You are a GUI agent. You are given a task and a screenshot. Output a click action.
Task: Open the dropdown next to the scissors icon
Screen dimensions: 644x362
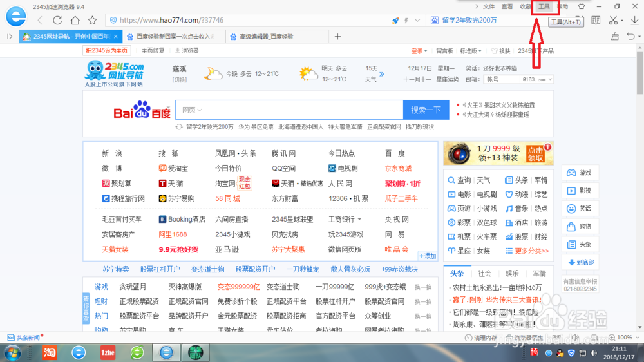[x=622, y=21]
